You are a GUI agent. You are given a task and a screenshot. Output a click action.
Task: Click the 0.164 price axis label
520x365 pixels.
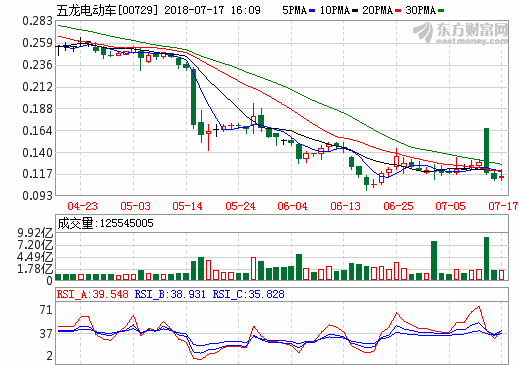37,131
